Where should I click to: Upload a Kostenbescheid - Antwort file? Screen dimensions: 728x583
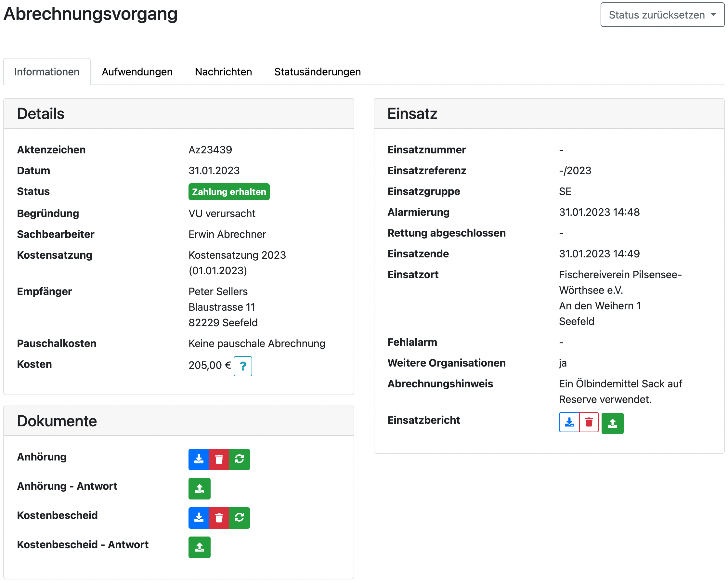click(199, 547)
